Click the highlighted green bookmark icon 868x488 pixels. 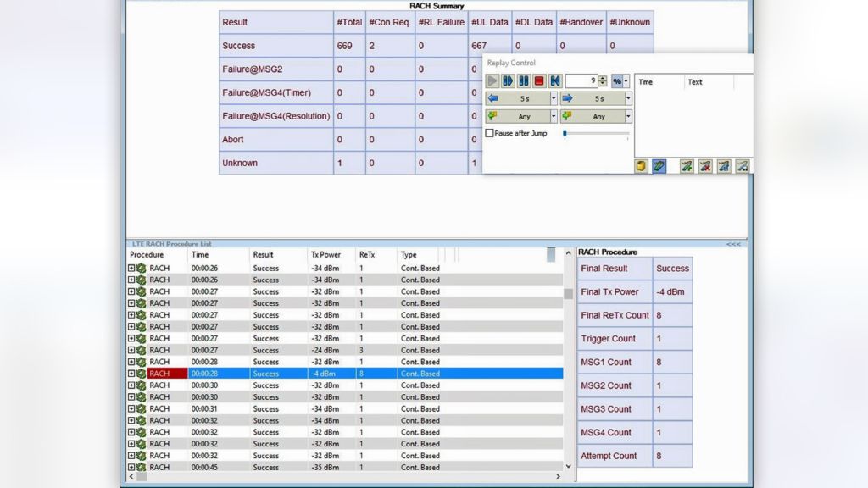659,166
